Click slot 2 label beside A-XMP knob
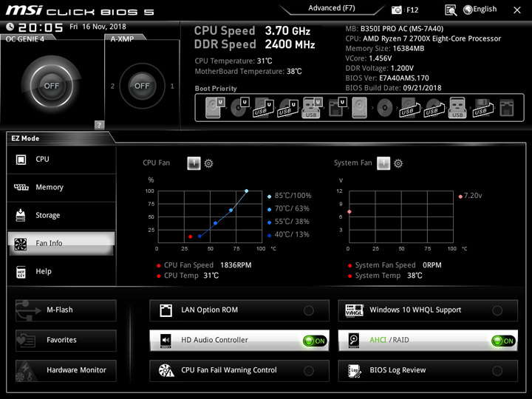This screenshot has height=399, width=532. pos(112,86)
